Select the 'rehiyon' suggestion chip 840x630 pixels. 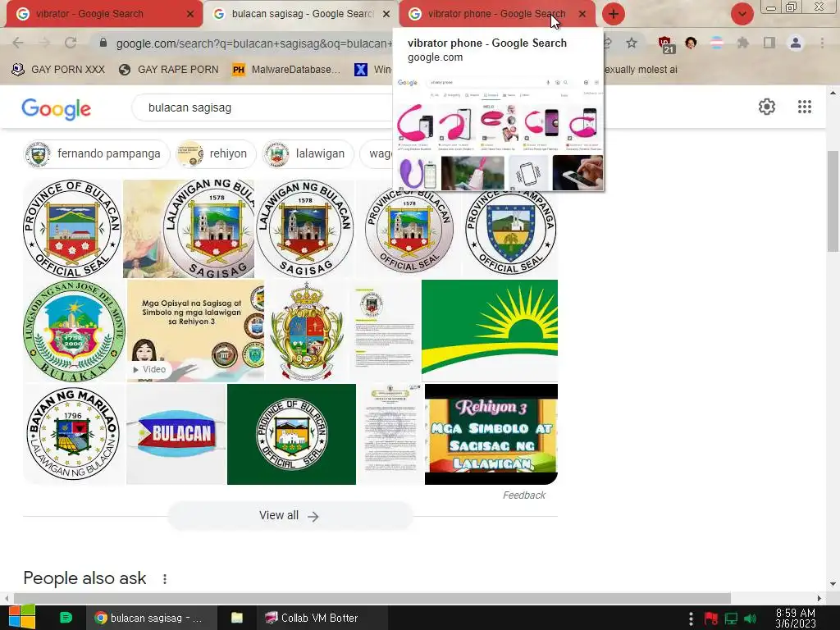tap(216, 153)
